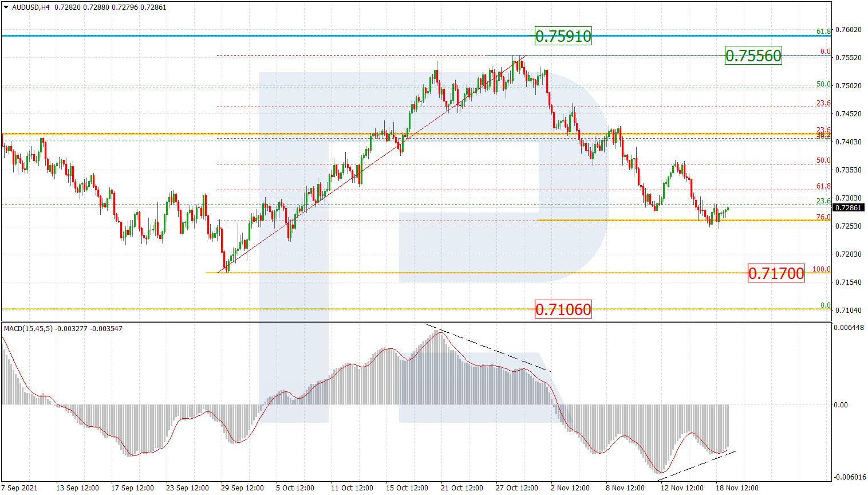Click the red 0.71060 price label
This screenshot has height=495, width=868.
(563, 309)
